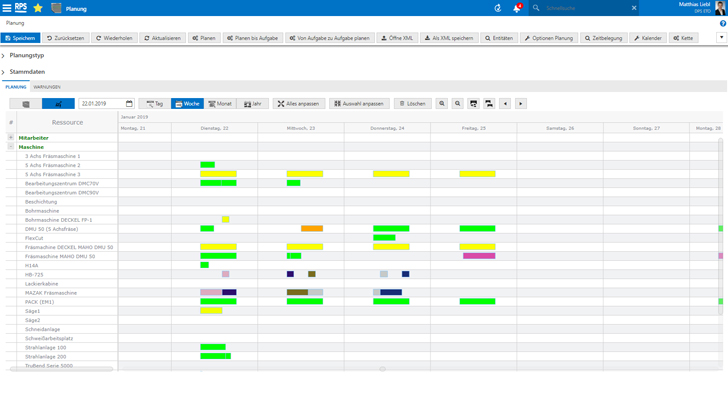
Task: Click the Speichern button
Action: (20, 38)
